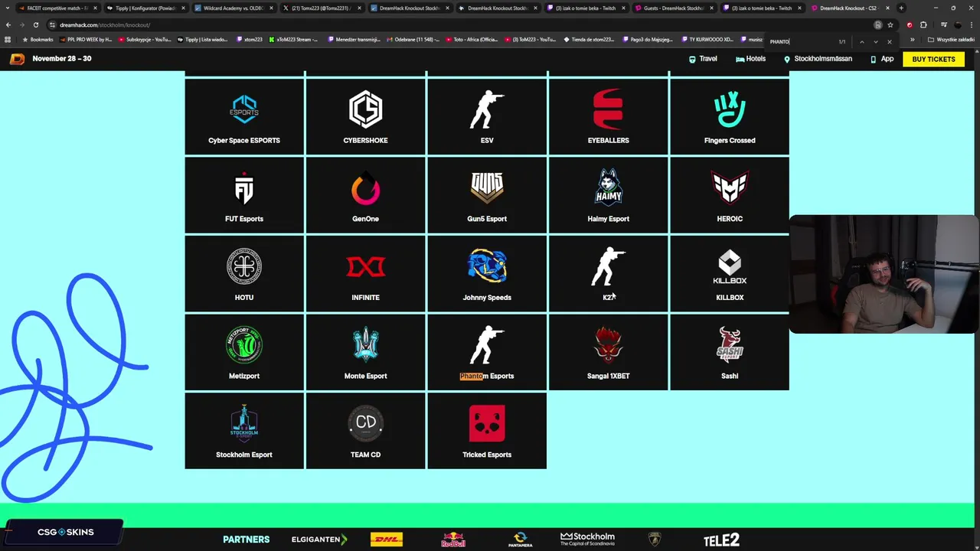This screenshot has height=551, width=980.
Task: Open a new browser tab
Action: (901, 8)
